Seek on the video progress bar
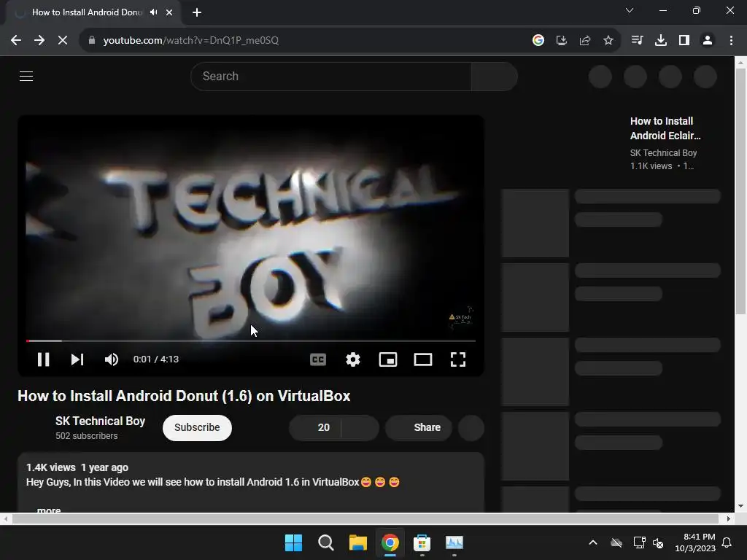Viewport: 747px width, 560px height. [251, 341]
